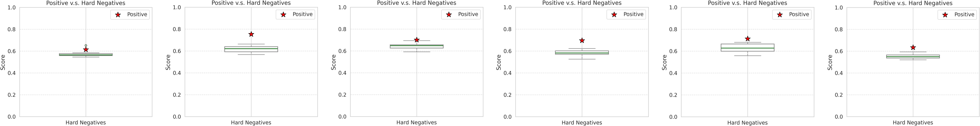Click the outlier circle in the leftmost plot
The image size is (980, 126).
point(86,46)
